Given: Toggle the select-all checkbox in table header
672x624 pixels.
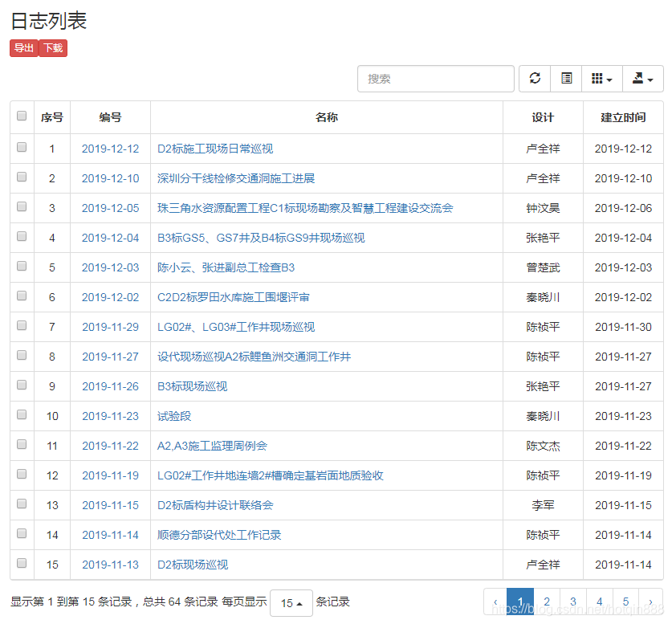Looking at the screenshot, I should point(21,115).
